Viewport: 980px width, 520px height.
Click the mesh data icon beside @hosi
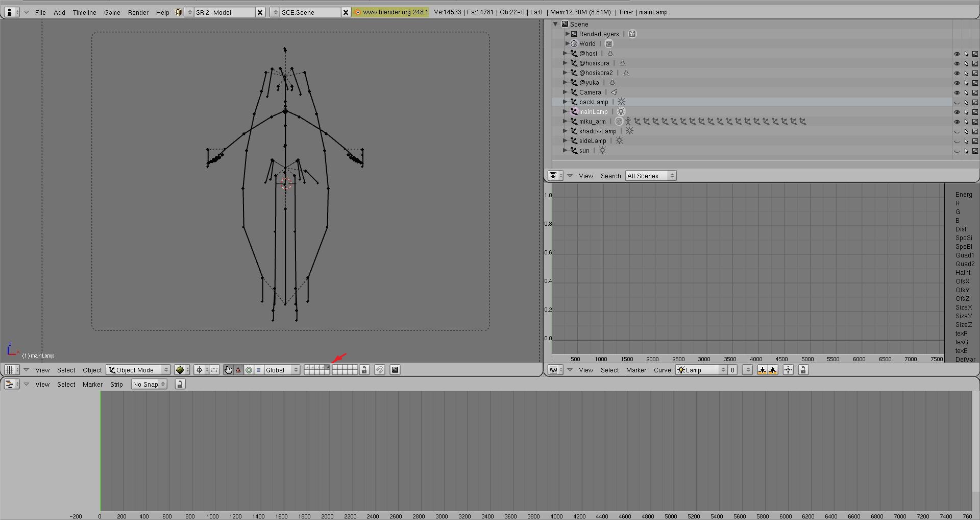610,53
